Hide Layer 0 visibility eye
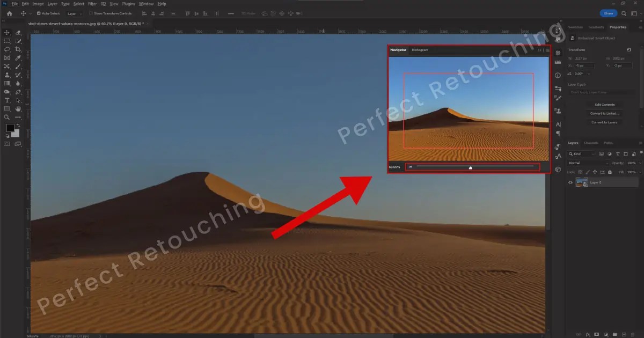The image size is (644, 338). click(570, 182)
